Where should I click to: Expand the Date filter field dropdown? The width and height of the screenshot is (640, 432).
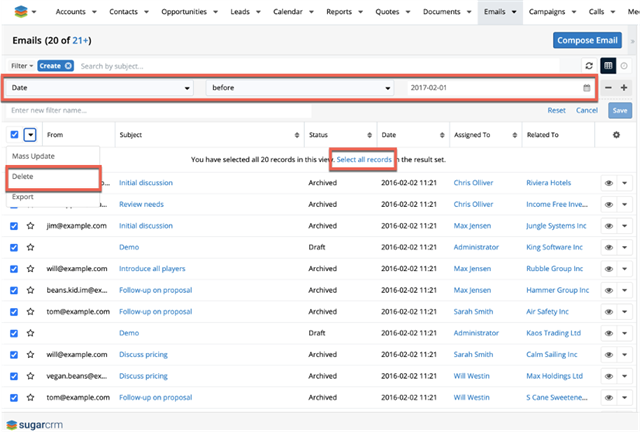point(100,88)
